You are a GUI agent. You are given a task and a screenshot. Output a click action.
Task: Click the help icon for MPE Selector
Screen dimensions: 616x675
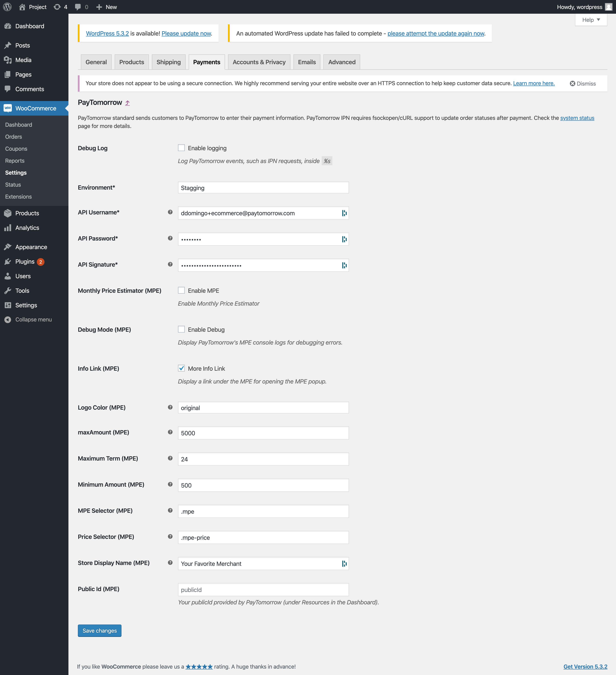[170, 510]
